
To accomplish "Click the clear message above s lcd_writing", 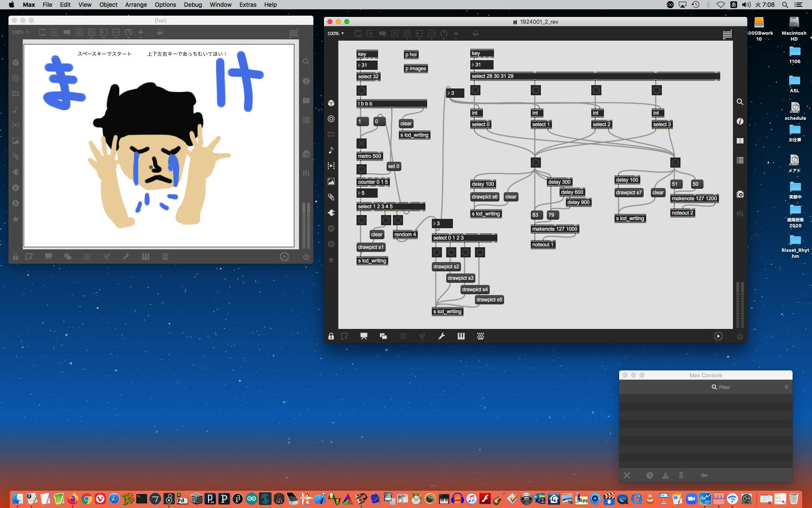I will [406, 124].
